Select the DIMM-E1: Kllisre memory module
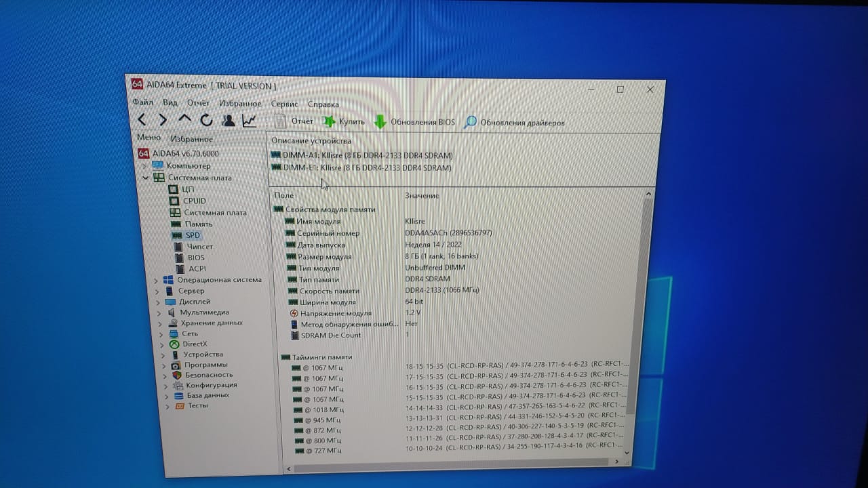The height and width of the screenshot is (488, 868). pos(361,167)
